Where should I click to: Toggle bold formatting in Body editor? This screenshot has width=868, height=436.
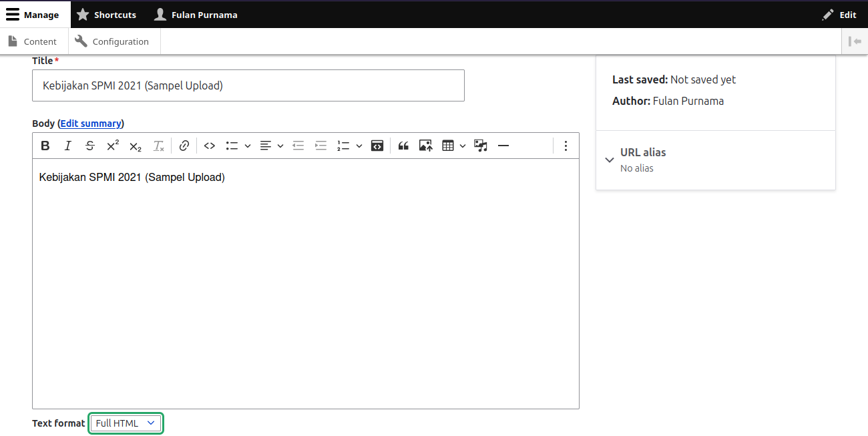pyautogui.click(x=45, y=146)
